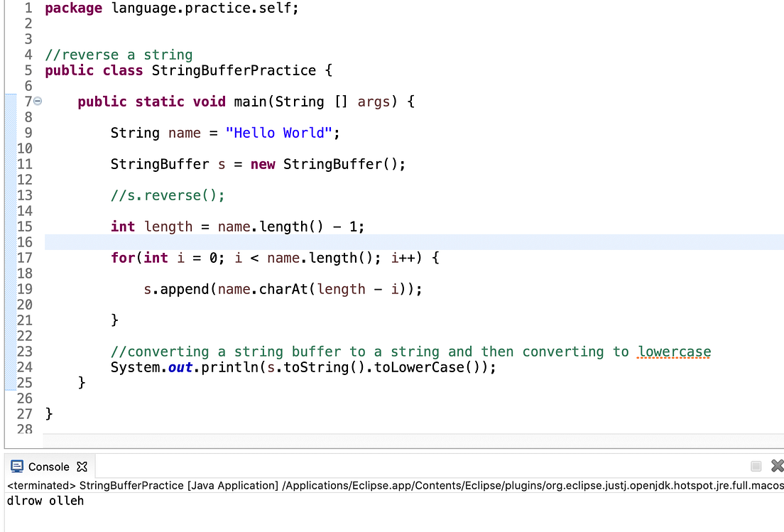Click the editor's horizontal scrollbar track

pos(413,441)
